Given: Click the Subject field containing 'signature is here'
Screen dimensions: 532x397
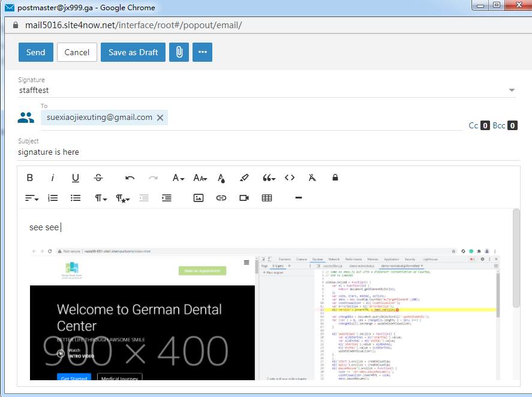Looking at the screenshot, I should coord(240,152).
